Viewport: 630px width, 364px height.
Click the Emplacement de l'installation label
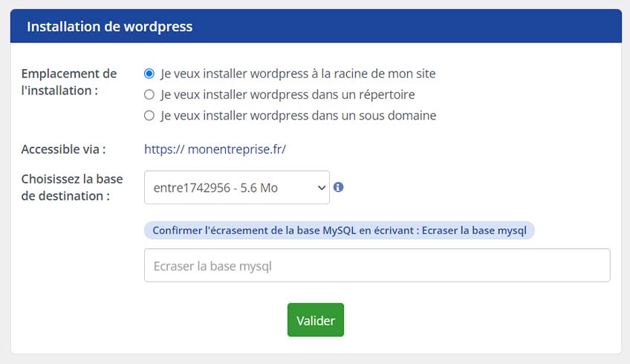pyautogui.click(x=69, y=82)
